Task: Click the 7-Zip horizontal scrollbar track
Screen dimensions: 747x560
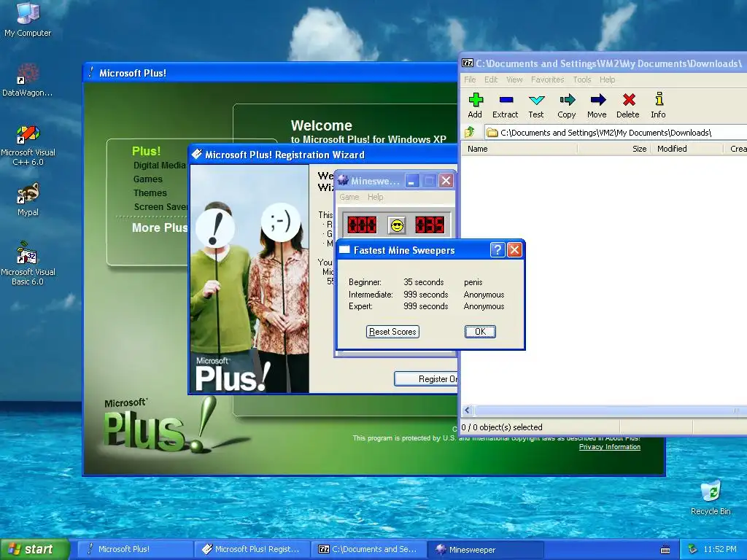Action: click(x=611, y=411)
